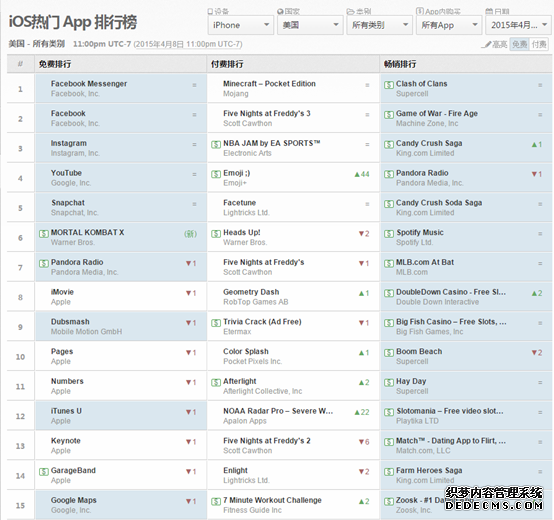This screenshot has height=520, width=554.
Task: Open Game of War - Fire Age link
Action: (x=437, y=113)
